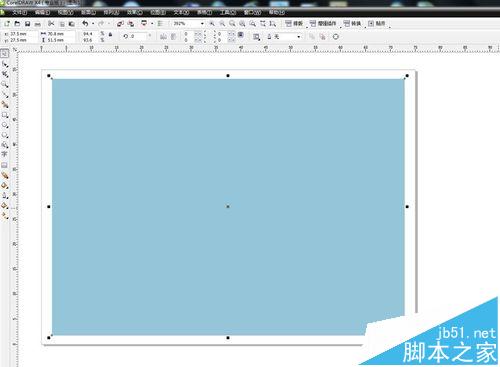Toggle the Mirror Vertically button
This screenshot has width=500, height=367.
[x=173, y=37]
